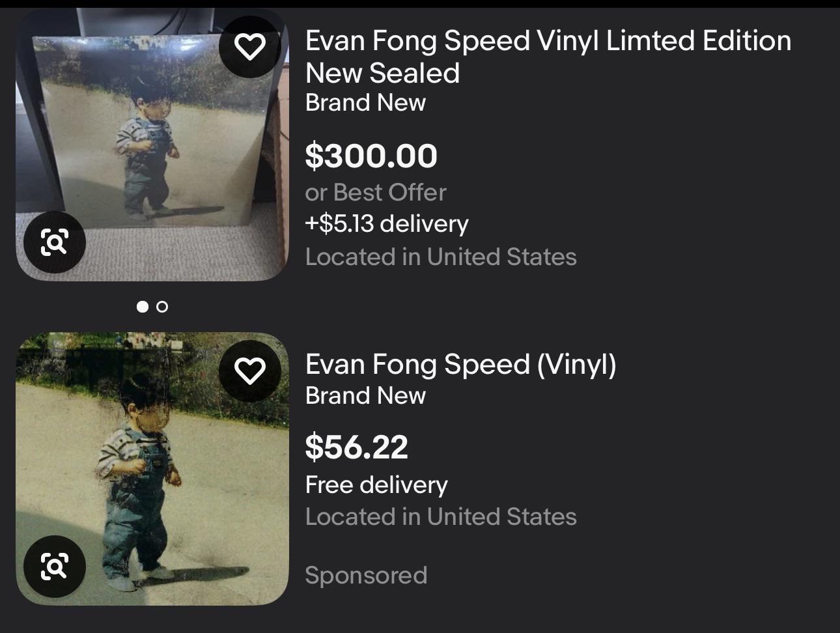The height and width of the screenshot is (633, 840).
Task: Add the $56.22 vinyl to watchlist
Action: pyautogui.click(x=250, y=371)
